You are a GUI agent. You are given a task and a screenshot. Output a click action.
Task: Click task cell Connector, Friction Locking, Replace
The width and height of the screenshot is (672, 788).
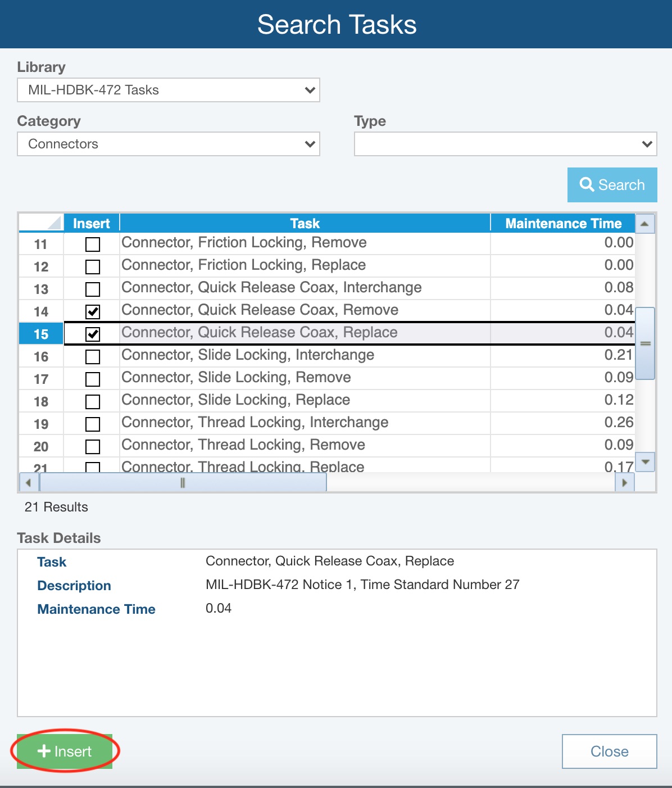[x=305, y=265]
